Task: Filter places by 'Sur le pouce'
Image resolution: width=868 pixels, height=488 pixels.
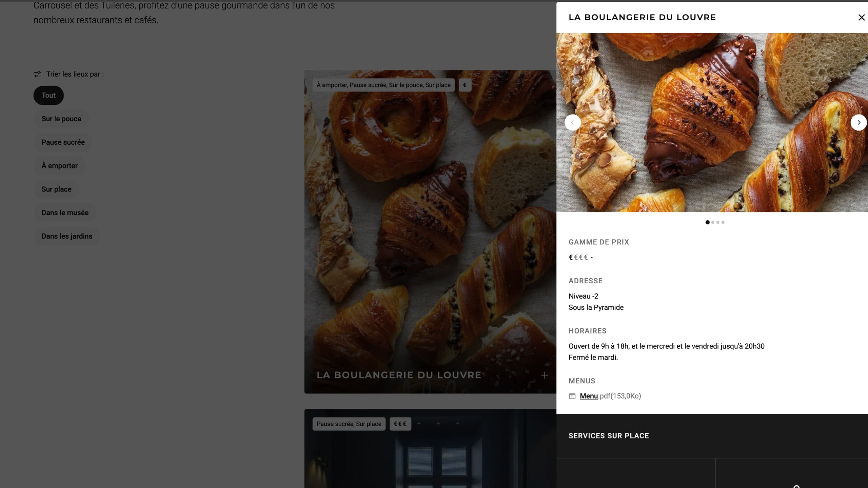Action: pyautogui.click(x=61, y=119)
